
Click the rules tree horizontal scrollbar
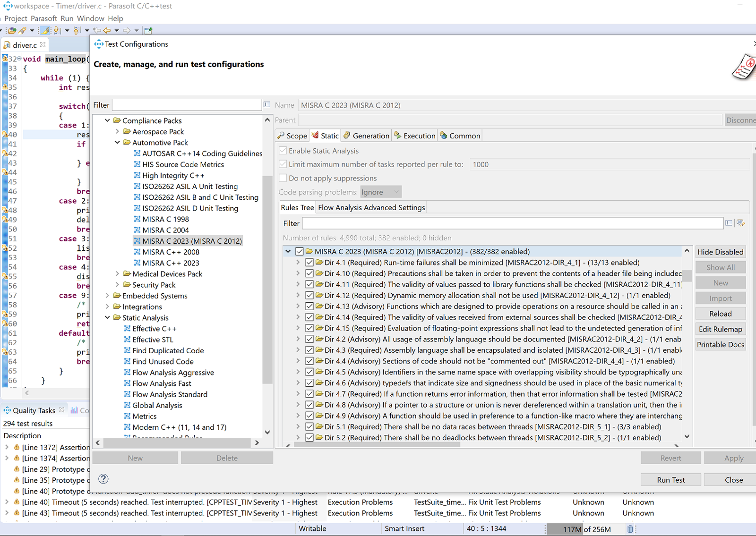click(x=377, y=444)
